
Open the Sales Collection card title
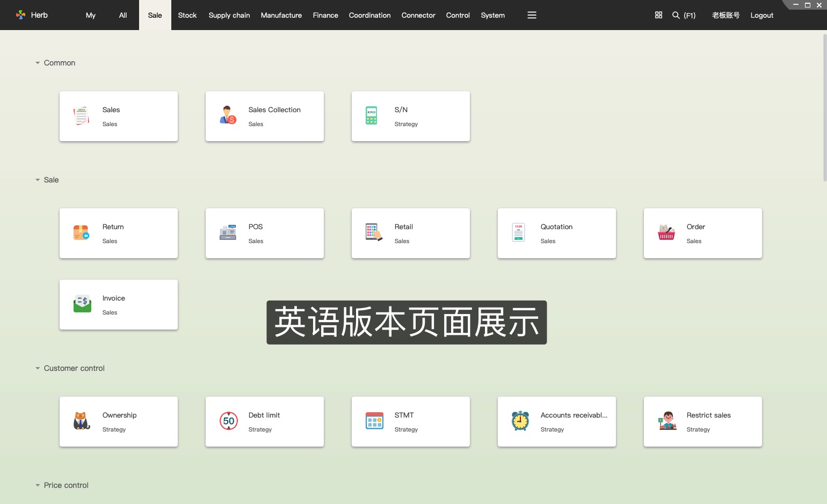tap(274, 109)
